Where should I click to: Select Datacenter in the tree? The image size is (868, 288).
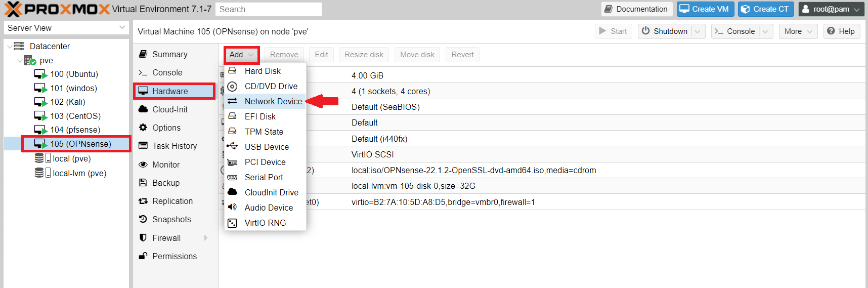tap(50, 46)
